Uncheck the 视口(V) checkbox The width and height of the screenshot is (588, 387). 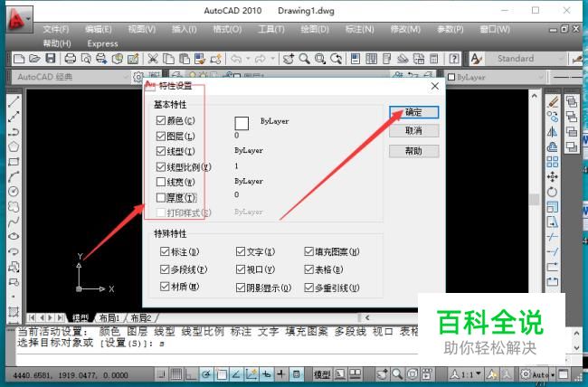coord(241,269)
